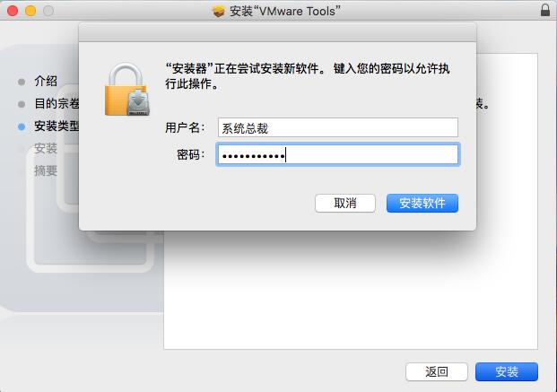
Task: Click the 密码 password field
Action: click(x=338, y=154)
